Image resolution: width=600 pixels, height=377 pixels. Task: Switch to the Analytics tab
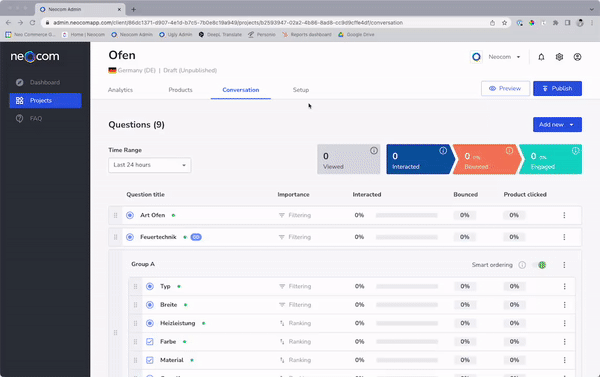coord(120,90)
